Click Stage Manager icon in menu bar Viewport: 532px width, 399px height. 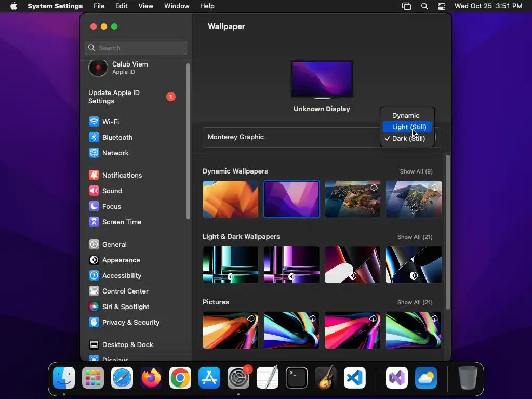[x=406, y=6]
